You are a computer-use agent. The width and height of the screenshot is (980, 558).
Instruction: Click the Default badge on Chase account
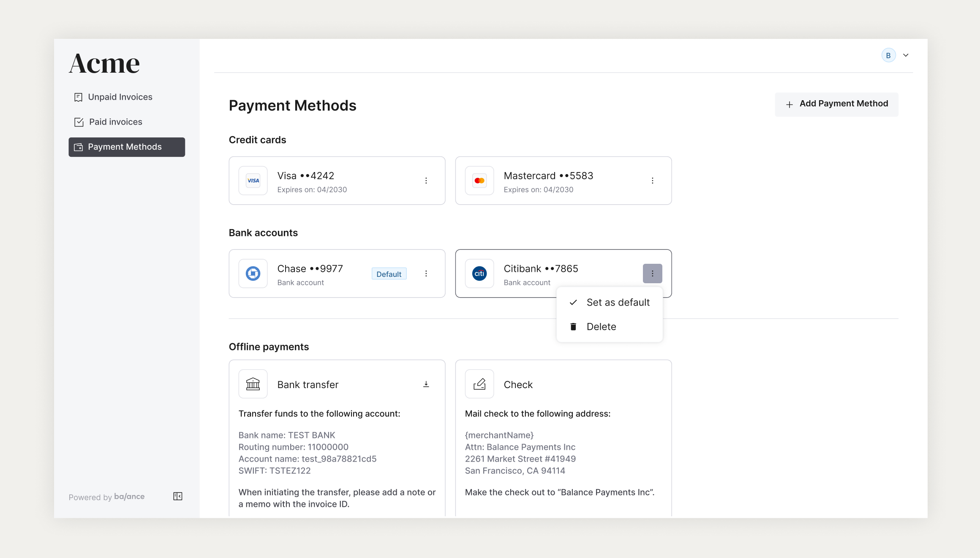point(389,274)
